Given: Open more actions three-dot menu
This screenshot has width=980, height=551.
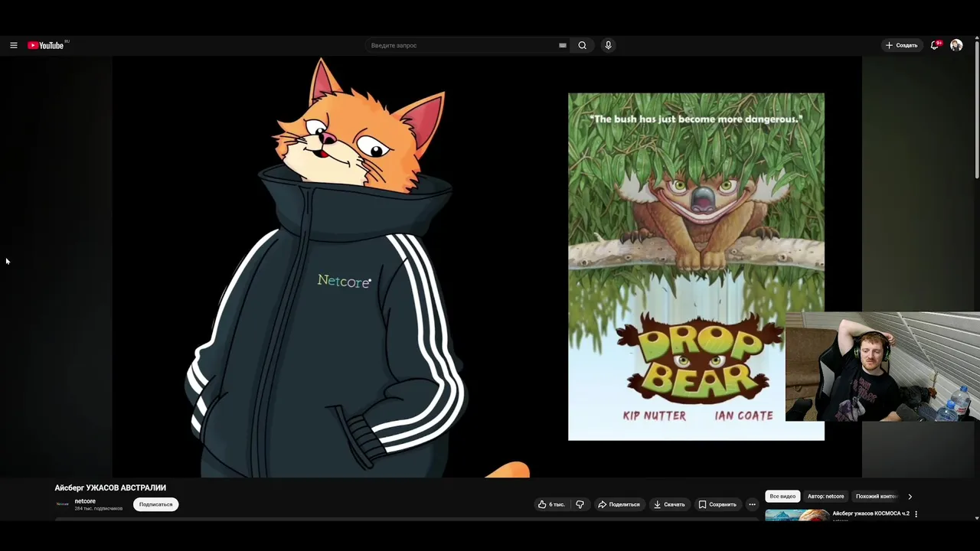Looking at the screenshot, I should point(752,504).
